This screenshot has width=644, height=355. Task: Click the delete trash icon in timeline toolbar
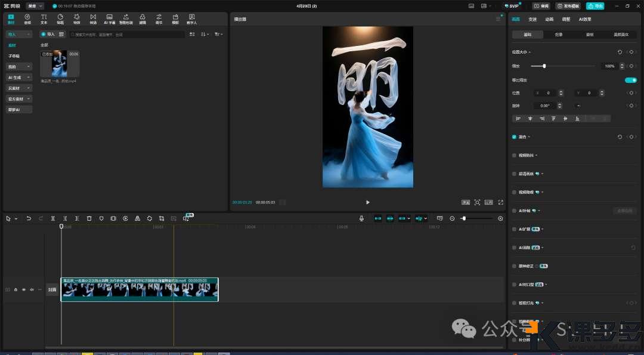(89, 218)
